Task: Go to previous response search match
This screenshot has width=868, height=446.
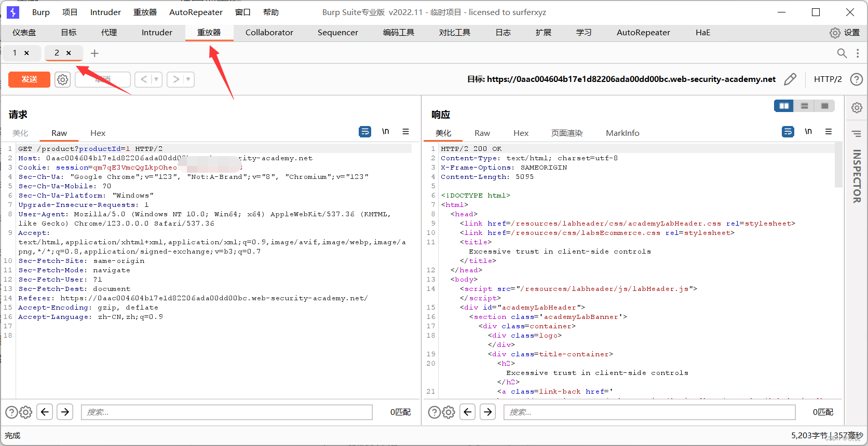Action: pos(468,412)
